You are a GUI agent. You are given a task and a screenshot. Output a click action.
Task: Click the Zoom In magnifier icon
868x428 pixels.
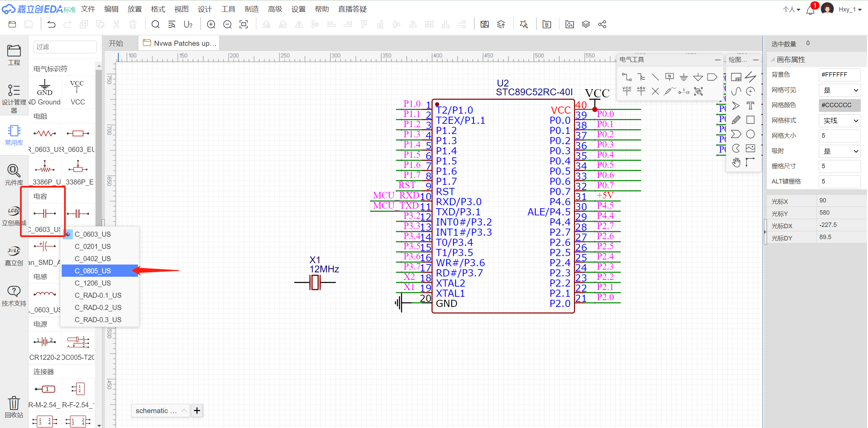tap(211, 24)
